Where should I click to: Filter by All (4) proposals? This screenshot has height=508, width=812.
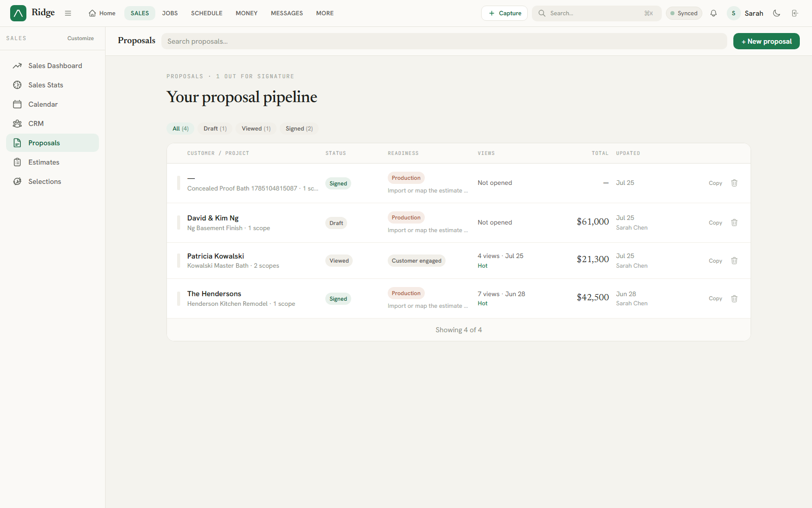(181, 129)
